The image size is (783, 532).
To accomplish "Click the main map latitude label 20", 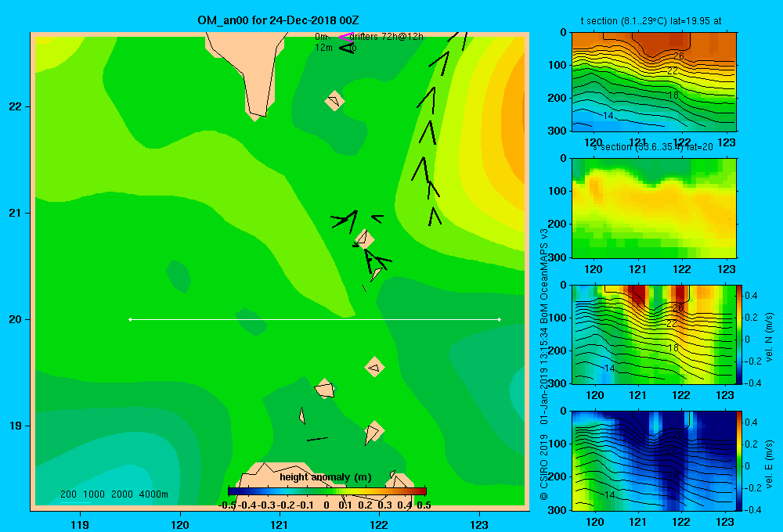I will (16, 319).
